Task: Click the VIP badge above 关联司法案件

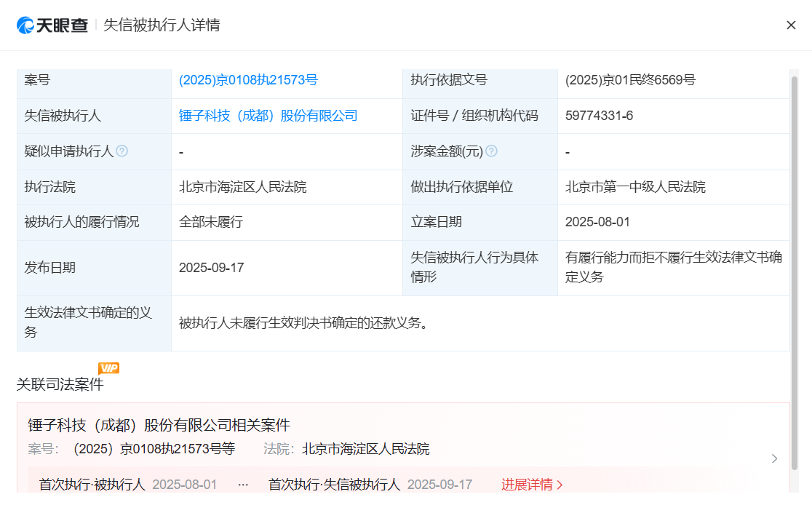Action: pyautogui.click(x=108, y=368)
